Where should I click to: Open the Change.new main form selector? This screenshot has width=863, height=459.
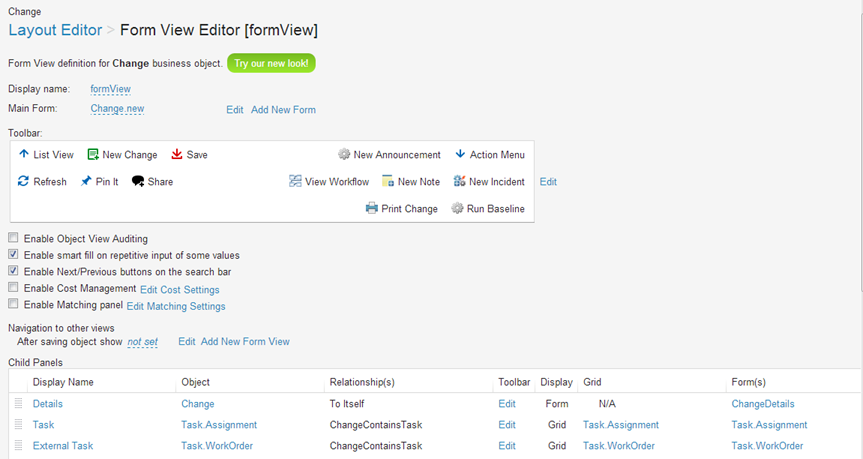point(117,109)
